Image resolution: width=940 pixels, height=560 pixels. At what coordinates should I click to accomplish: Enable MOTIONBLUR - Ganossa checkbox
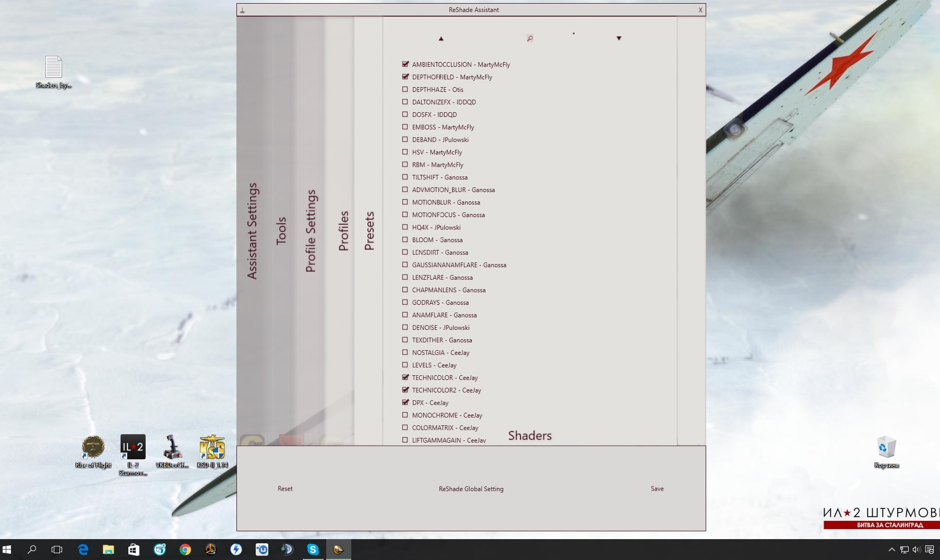point(405,202)
